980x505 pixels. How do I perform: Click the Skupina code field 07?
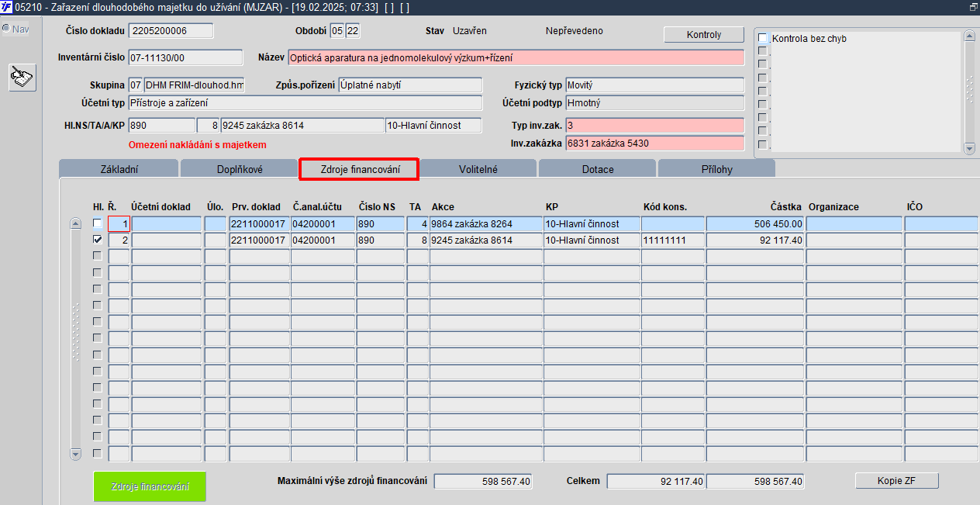click(x=135, y=85)
